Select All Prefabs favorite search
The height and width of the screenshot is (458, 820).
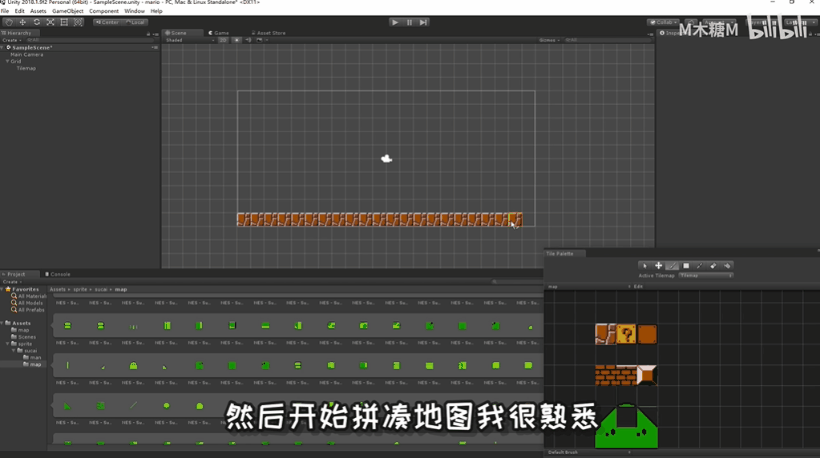tap(28, 310)
